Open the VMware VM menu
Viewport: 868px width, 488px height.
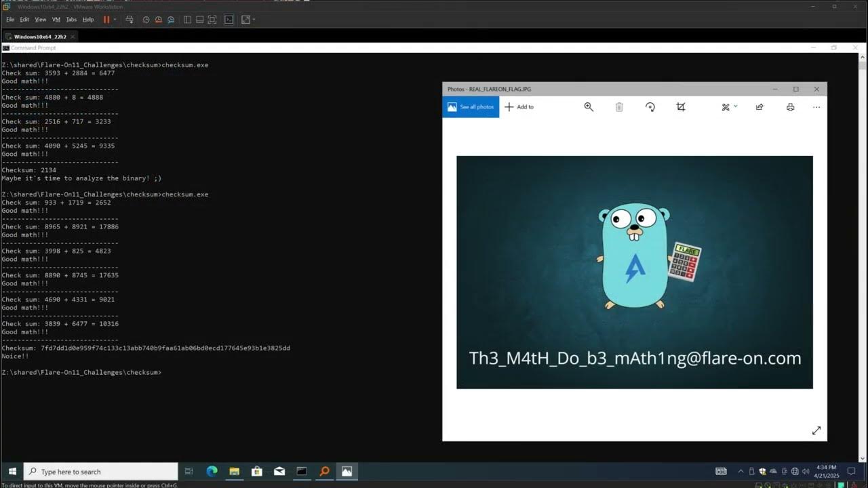56,20
